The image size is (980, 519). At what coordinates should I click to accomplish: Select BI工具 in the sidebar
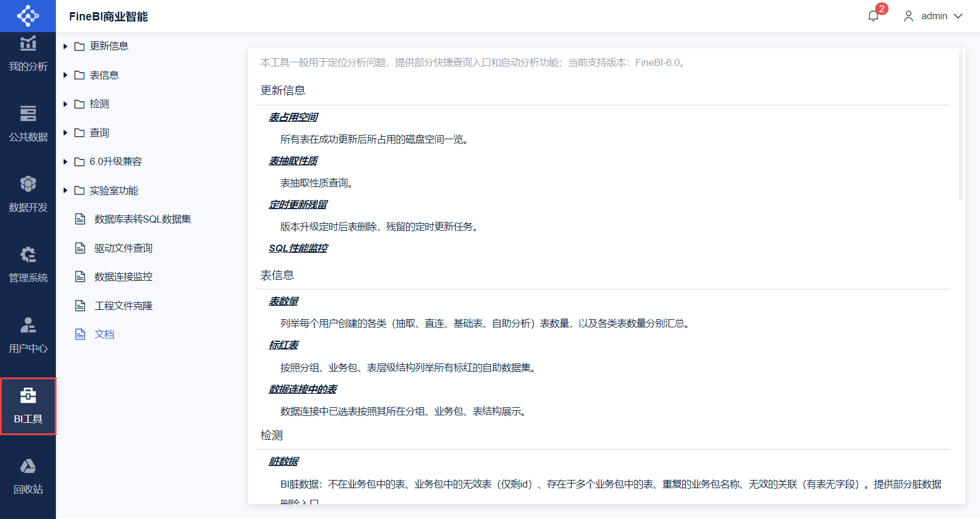pyautogui.click(x=28, y=406)
